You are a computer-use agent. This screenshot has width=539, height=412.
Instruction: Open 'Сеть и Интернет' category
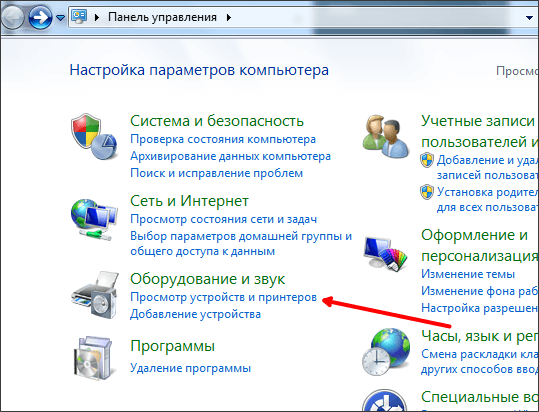tap(189, 201)
